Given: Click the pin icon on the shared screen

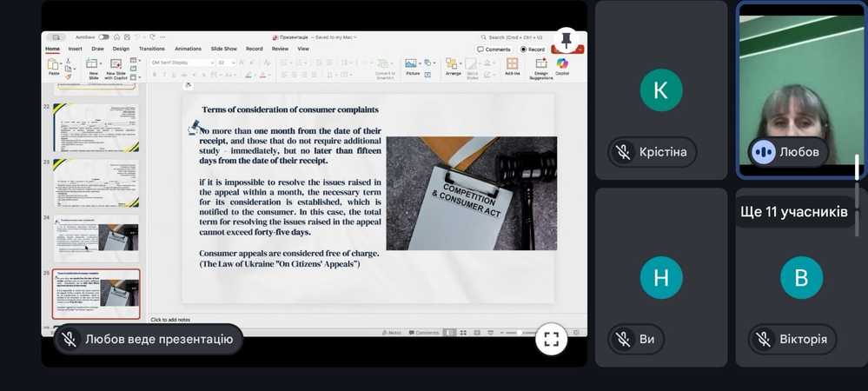Looking at the screenshot, I should [566, 40].
